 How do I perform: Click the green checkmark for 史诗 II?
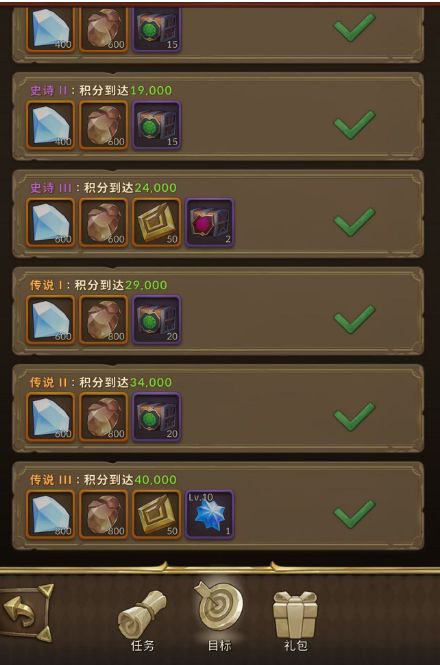[355, 125]
